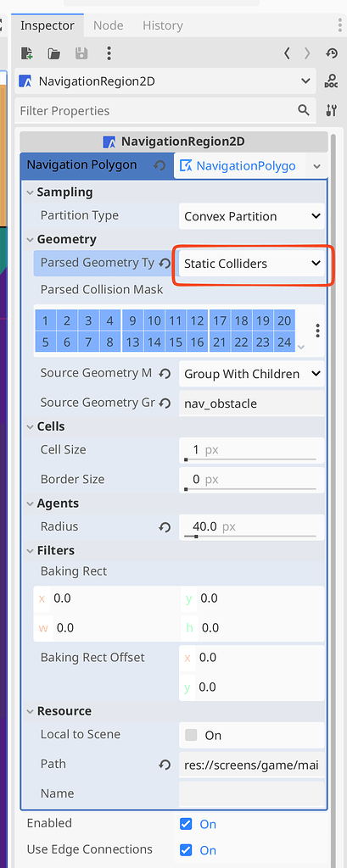Click the NavigationRegion2D class header
The height and width of the screenshot is (868, 347).
(174, 142)
